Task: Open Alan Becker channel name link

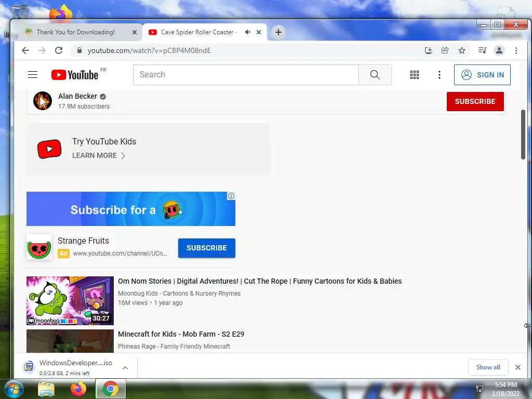Action: pyautogui.click(x=78, y=96)
